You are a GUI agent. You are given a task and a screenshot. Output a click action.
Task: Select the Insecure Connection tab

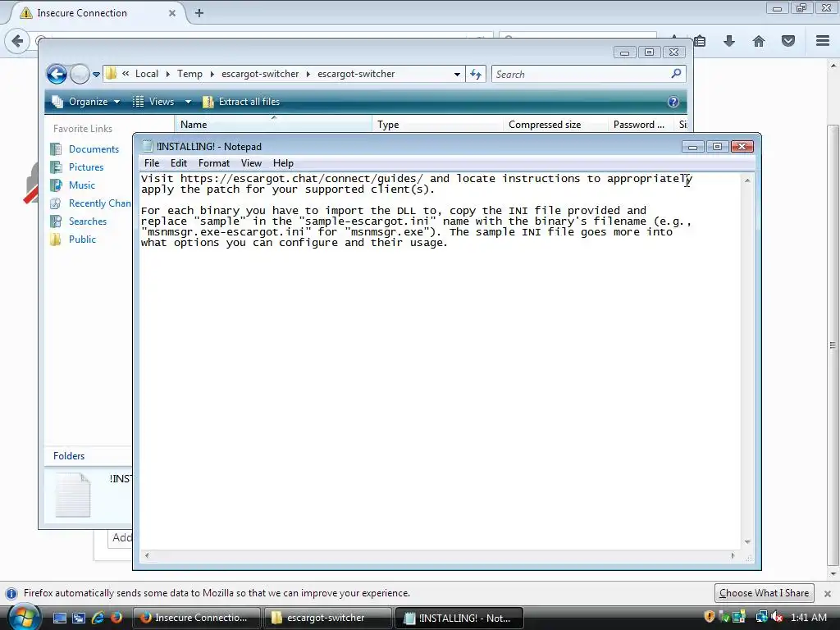[95, 13]
